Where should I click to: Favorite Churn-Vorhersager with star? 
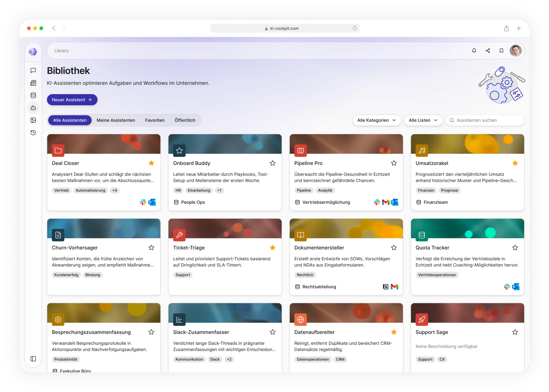click(151, 248)
